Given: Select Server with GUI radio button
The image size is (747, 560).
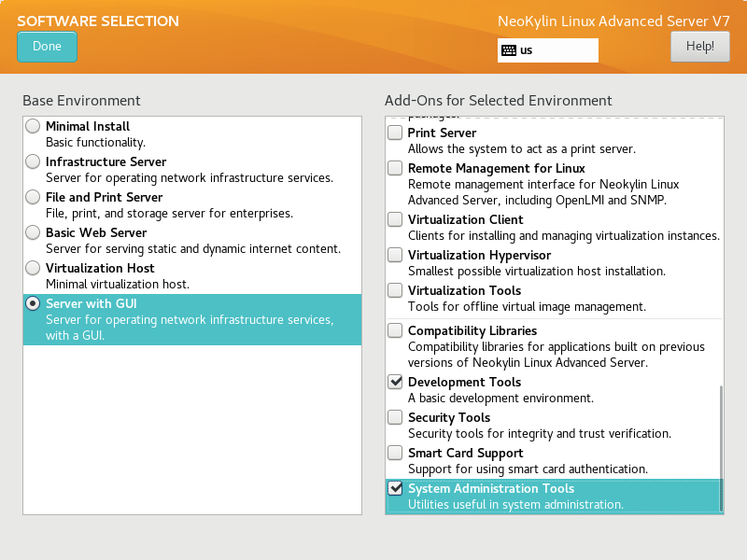Looking at the screenshot, I should tap(33, 303).
